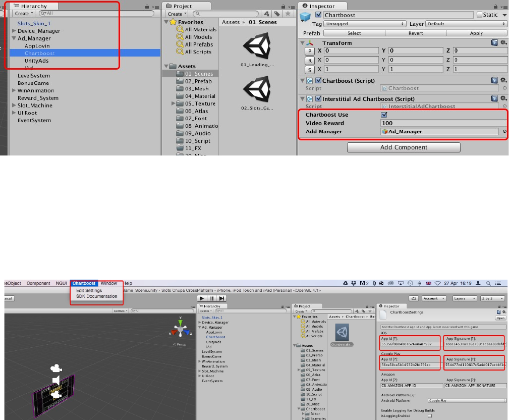The image size is (509, 420).
Task: Select 02_Slots_Game scene asset thumbnail
Action: (x=257, y=89)
